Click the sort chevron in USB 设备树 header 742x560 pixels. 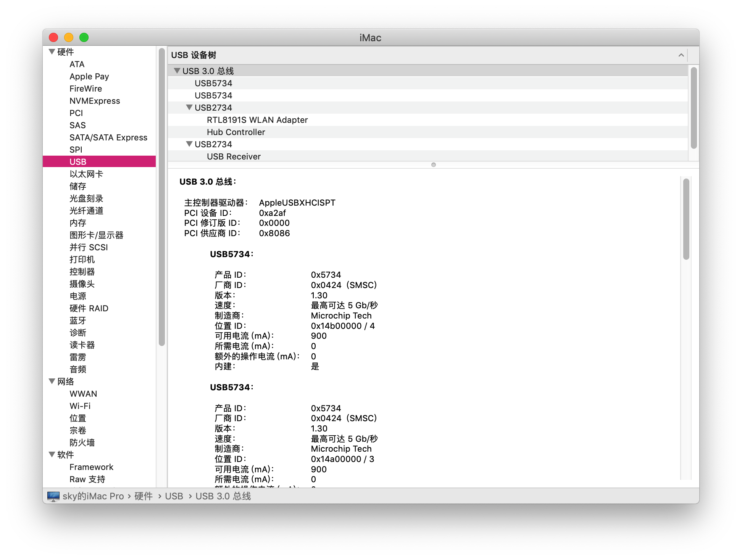681,55
